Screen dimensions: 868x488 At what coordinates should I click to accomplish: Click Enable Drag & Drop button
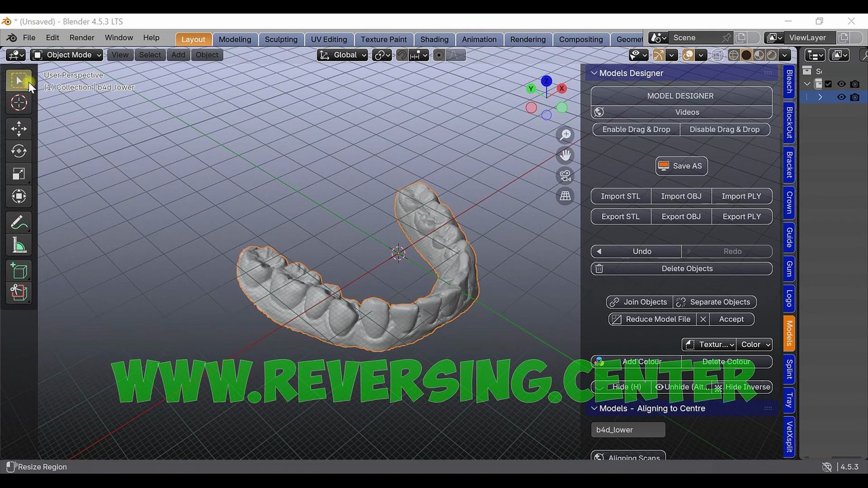(x=636, y=129)
